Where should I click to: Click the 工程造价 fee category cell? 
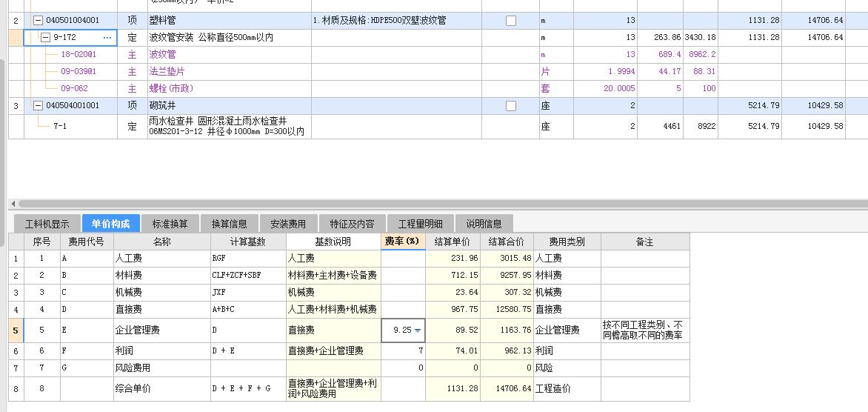(x=567, y=389)
